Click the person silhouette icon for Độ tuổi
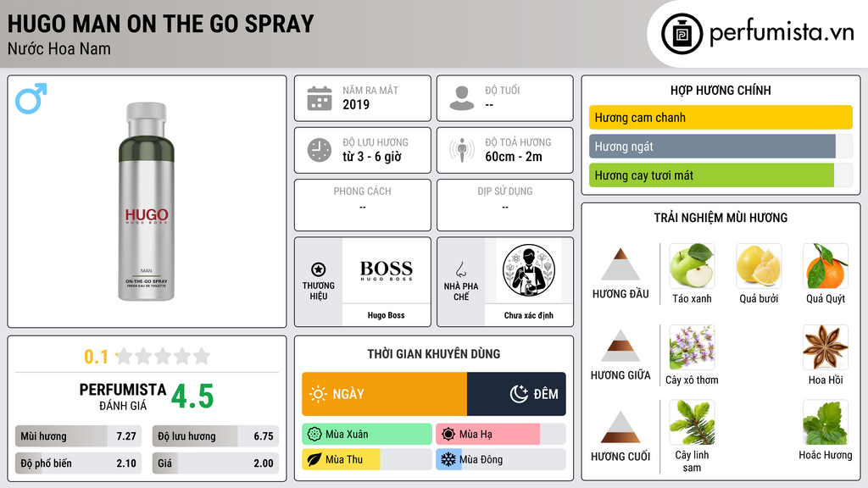Viewport: 868px width, 488px height. pyautogui.click(x=462, y=98)
